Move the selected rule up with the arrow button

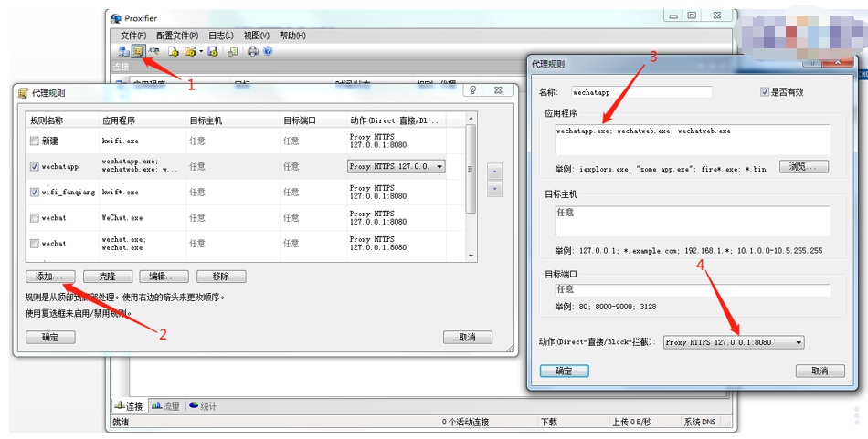494,172
